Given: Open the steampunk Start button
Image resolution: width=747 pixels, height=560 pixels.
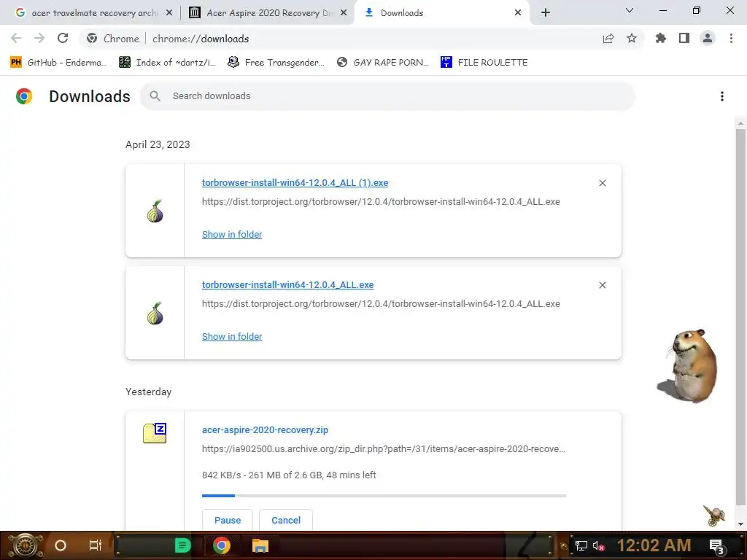Looking at the screenshot, I should pos(26,545).
